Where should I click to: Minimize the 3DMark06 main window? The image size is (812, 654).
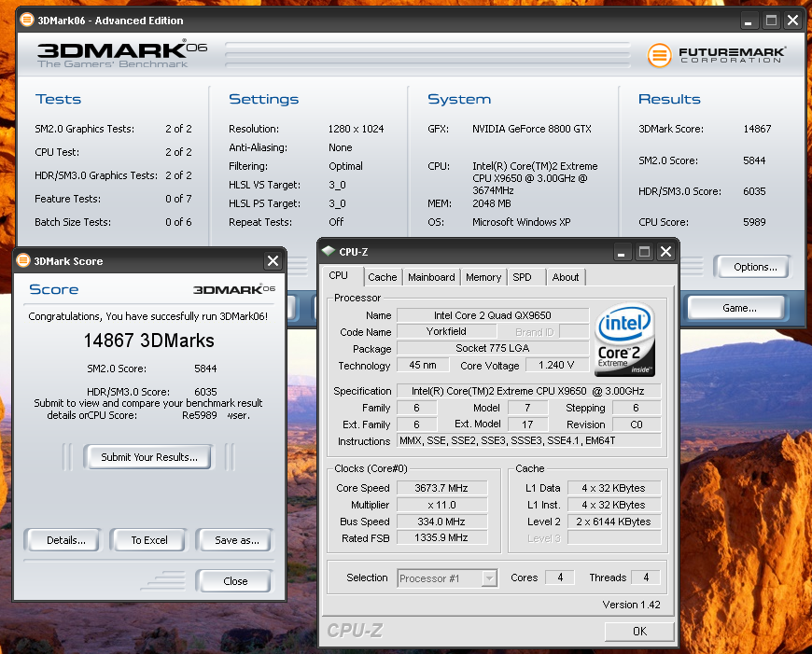[748, 21]
